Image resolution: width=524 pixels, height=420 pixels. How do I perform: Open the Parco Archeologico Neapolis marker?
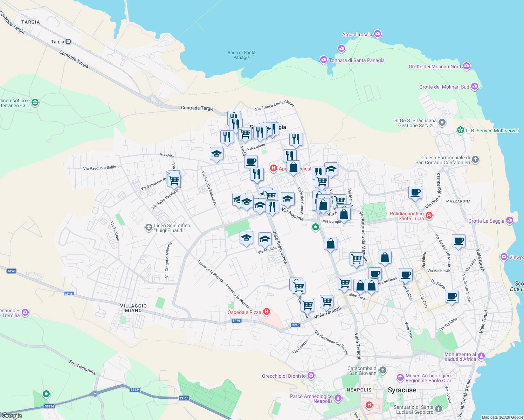338,398
